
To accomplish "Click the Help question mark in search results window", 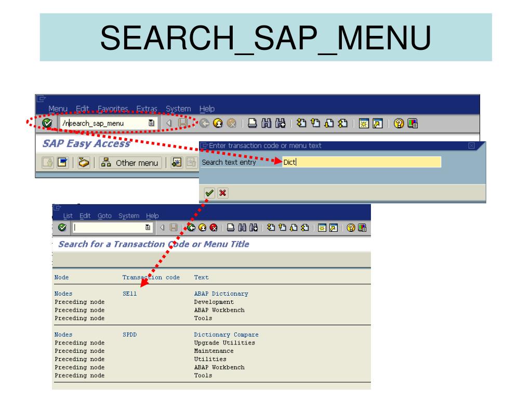I will tap(351, 228).
